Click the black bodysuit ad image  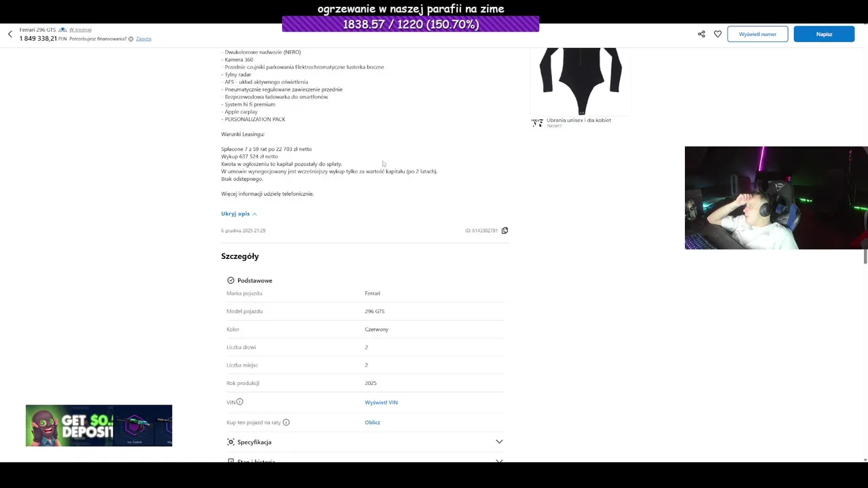pyautogui.click(x=580, y=81)
